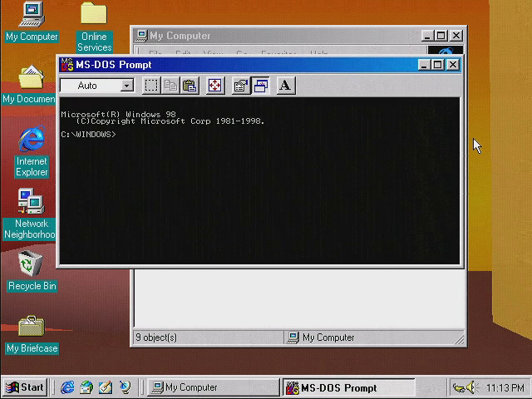
Task: Click the '9 object(s)' status bar text
Action: pyautogui.click(x=156, y=337)
